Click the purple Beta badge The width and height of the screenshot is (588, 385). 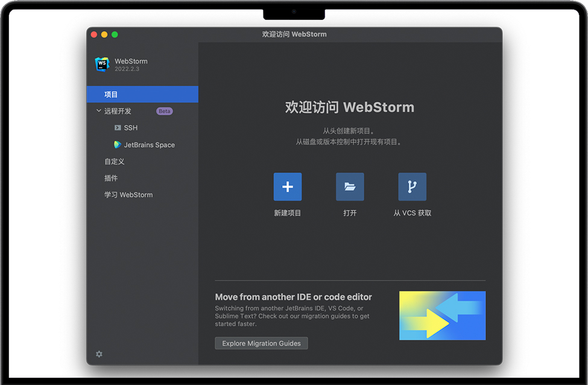pos(165,111)
